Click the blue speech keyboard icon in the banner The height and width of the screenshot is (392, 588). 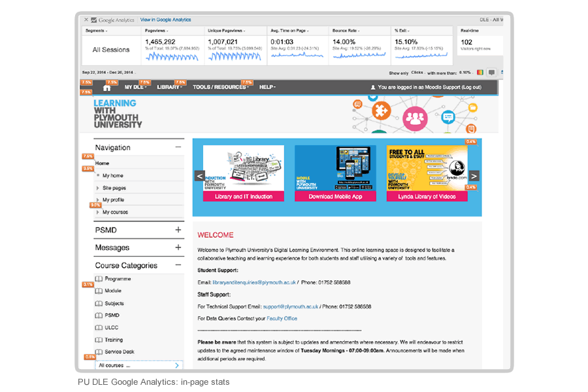click(448, 116)
